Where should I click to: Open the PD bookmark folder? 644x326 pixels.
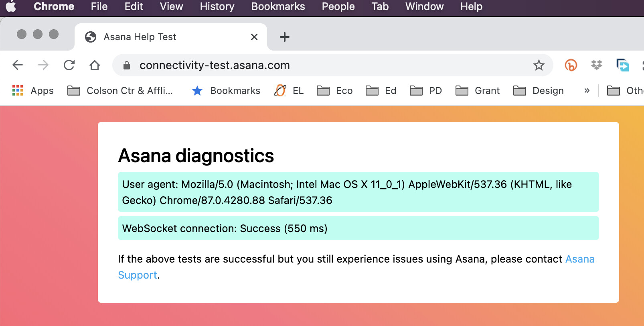pyautogui.click(x=425, y=91)
